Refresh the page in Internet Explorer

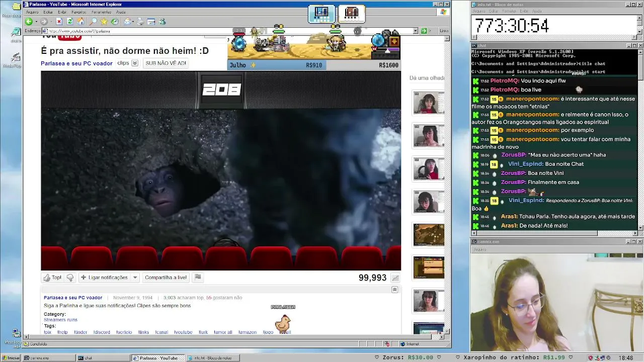point(70,22)
